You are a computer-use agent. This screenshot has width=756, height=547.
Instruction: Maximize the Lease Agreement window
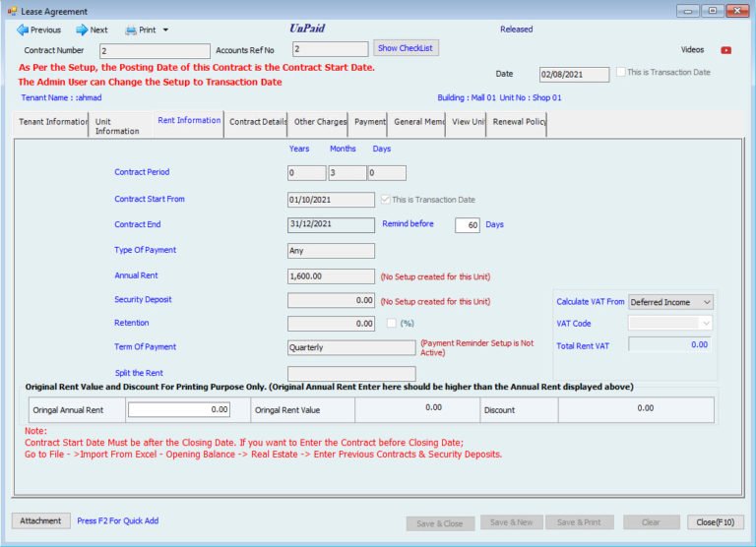(713, 11)
